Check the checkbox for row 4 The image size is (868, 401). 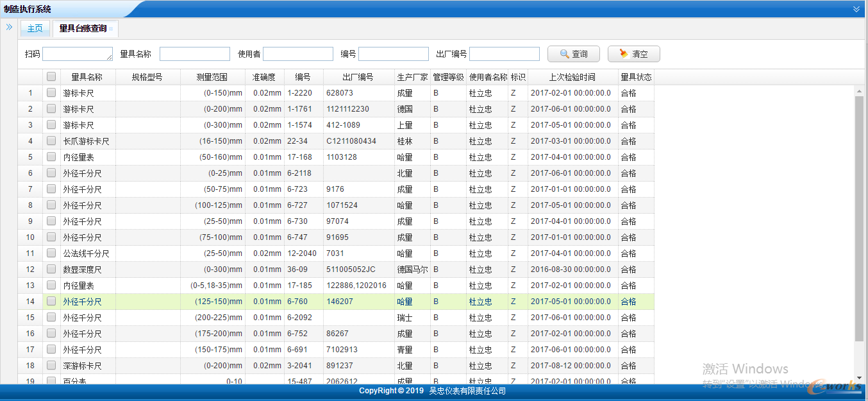click(x=51, y=141)
